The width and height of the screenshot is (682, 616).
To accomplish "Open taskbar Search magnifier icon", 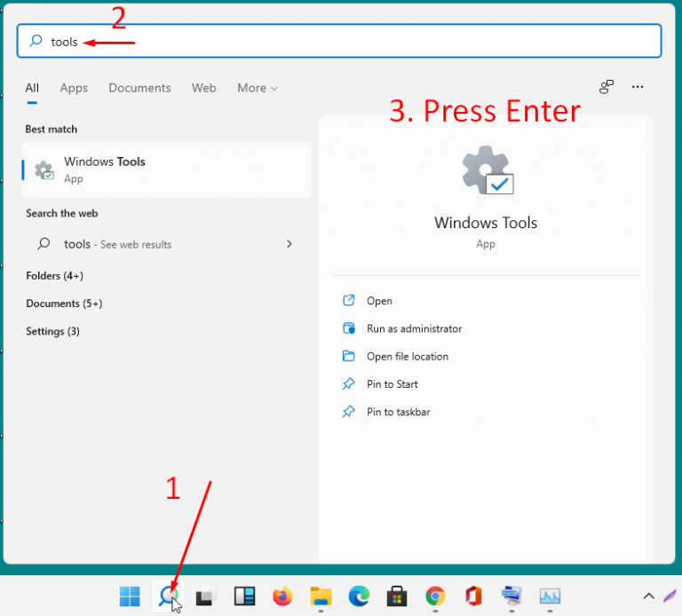I will coord(169,596).
